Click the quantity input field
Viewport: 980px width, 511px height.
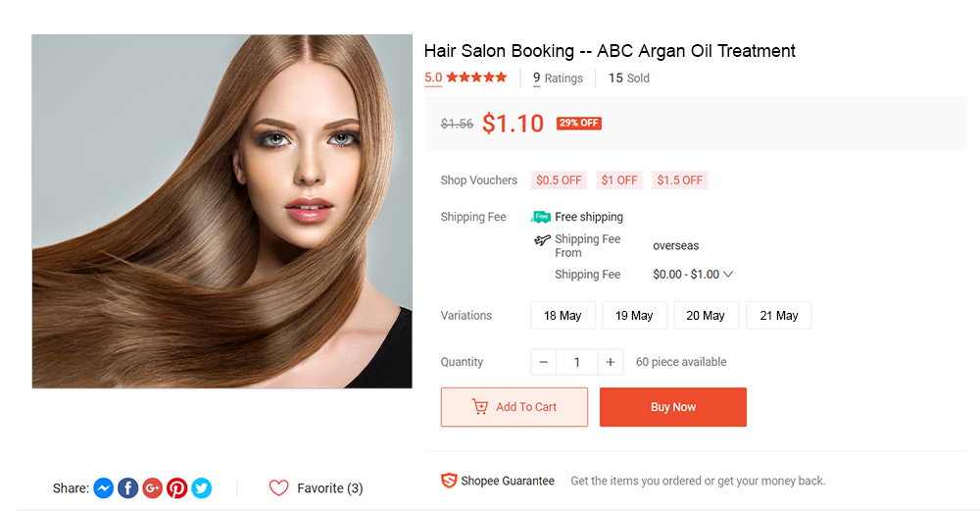click(x=576, y=362)
